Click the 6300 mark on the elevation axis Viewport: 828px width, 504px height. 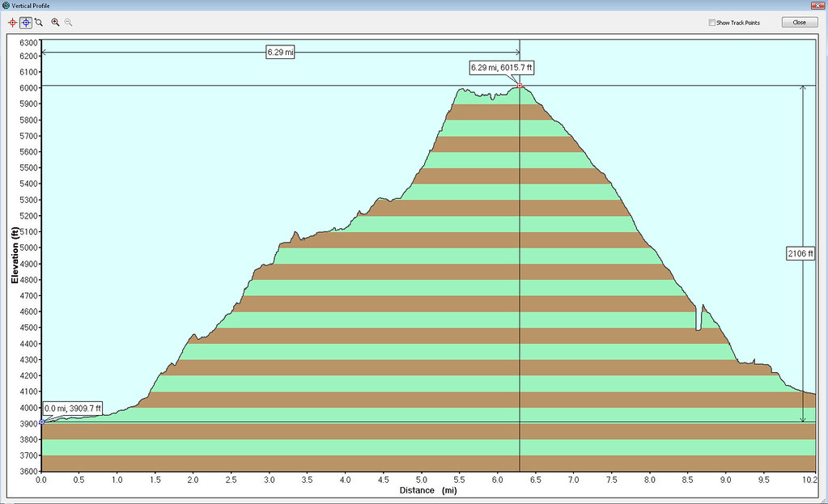[28, 42]
